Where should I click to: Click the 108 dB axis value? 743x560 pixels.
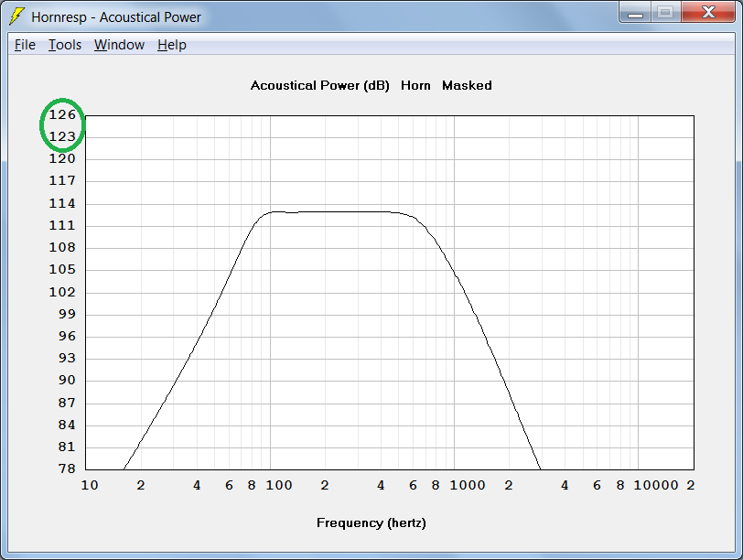(62, 247)
